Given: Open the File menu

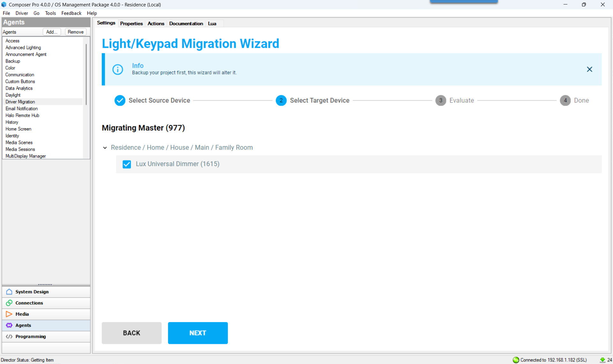Looking at the screenshot, I should 6,13.
